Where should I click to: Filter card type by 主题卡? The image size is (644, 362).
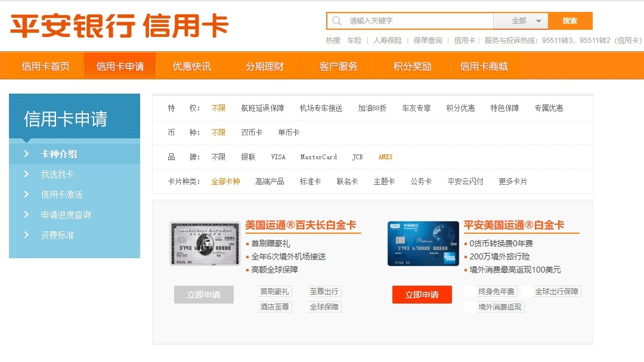pyautogui.click(x=384, y=181)
